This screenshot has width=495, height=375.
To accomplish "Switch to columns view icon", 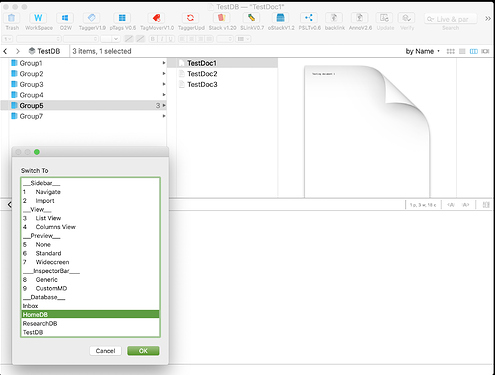I will (473, 51).
